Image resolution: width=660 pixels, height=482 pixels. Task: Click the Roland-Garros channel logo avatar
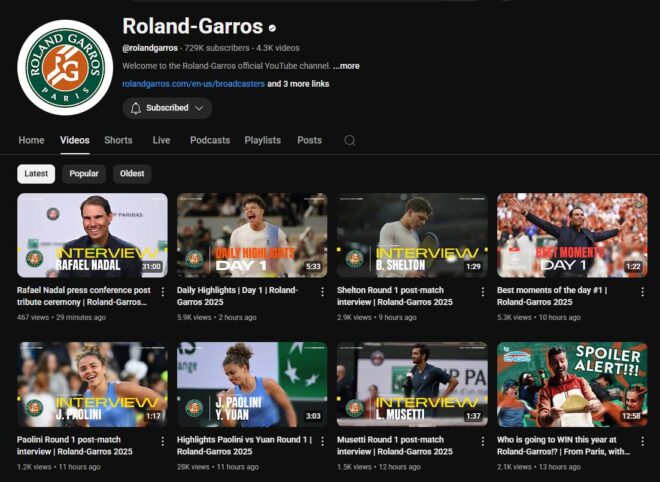click(x=65, y=67)
